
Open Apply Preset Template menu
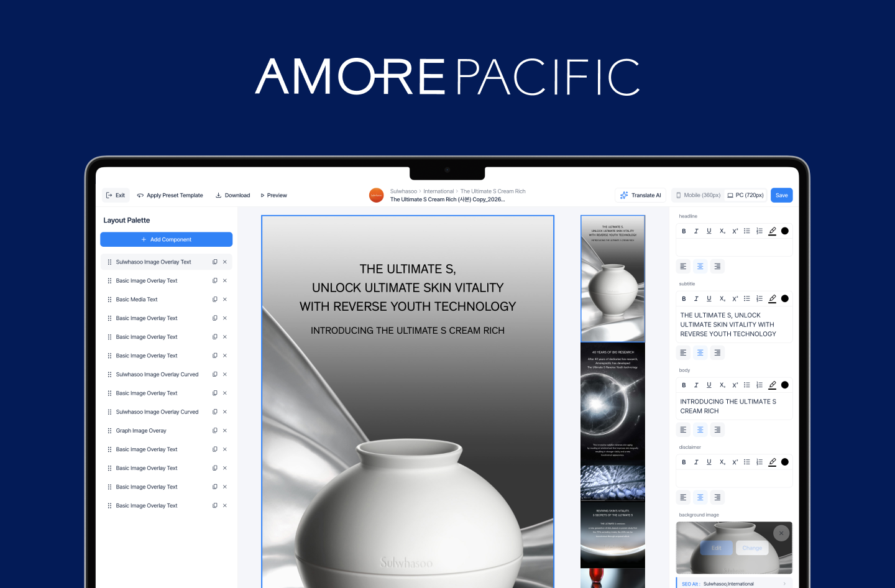[170, 196]
